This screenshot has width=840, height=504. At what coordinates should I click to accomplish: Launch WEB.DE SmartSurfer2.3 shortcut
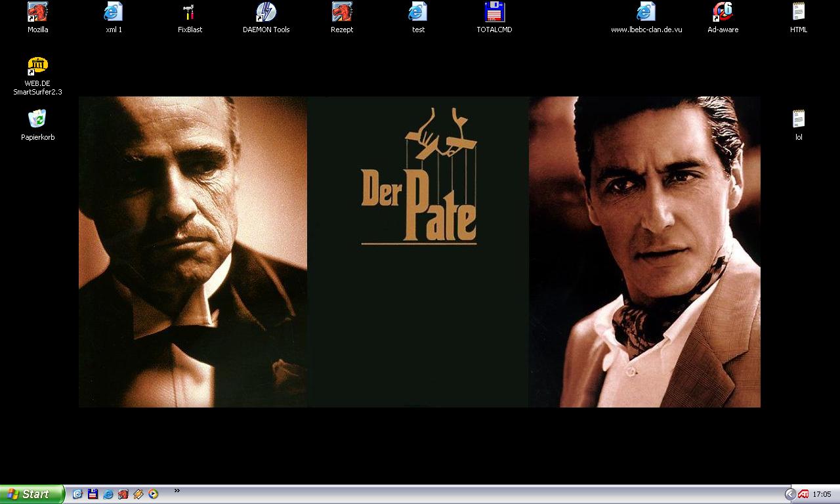[38, 66]
